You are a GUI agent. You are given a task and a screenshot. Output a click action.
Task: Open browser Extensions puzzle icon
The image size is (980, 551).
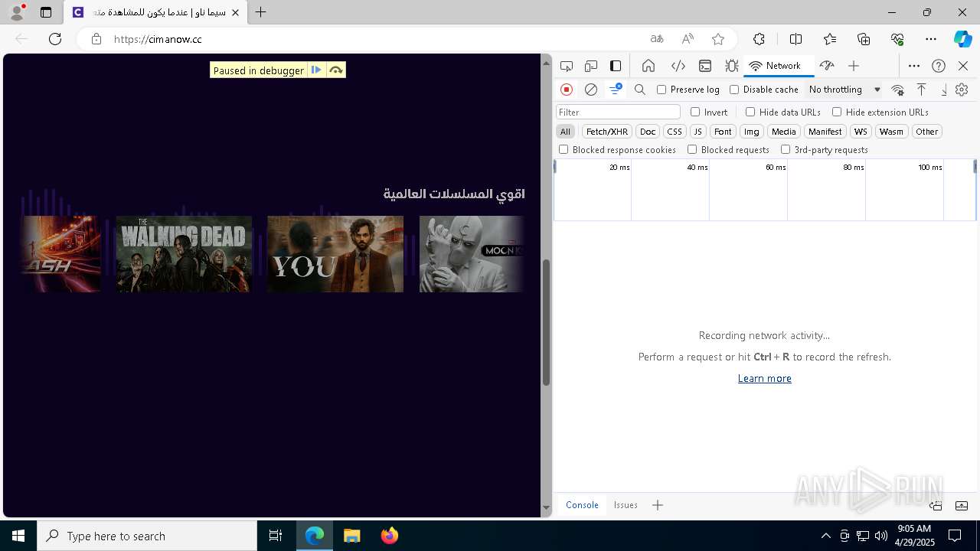pos(759,39)
